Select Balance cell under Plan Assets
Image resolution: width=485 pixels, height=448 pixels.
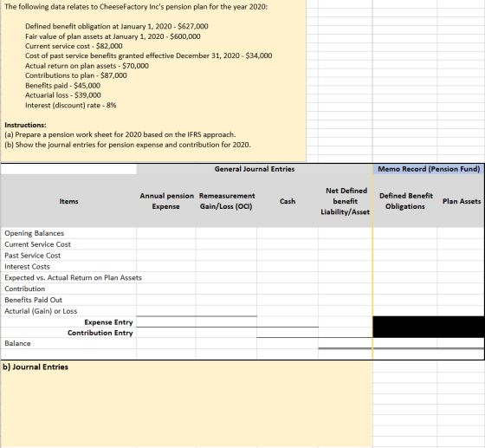coord(461,343)
